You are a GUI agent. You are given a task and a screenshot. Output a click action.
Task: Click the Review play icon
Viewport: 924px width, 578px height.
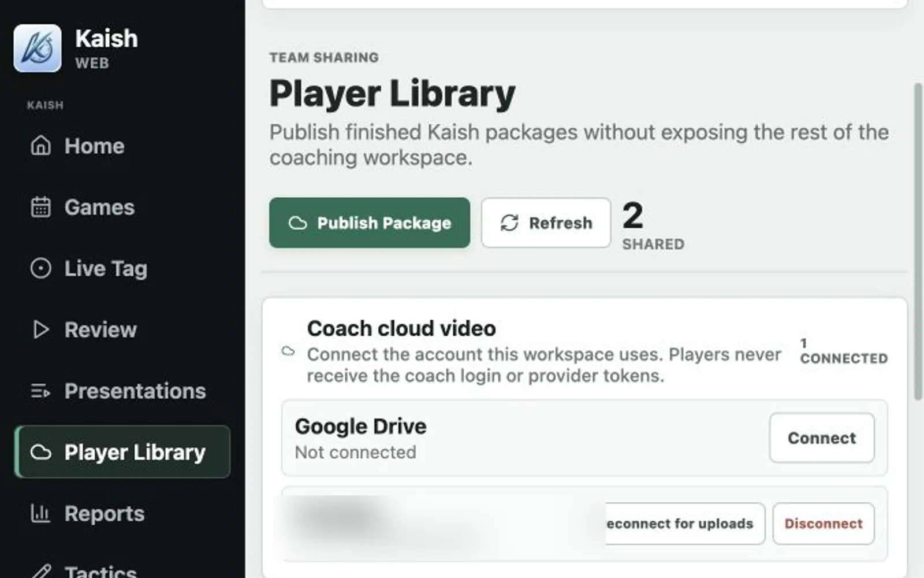click(x=40, y=329)
